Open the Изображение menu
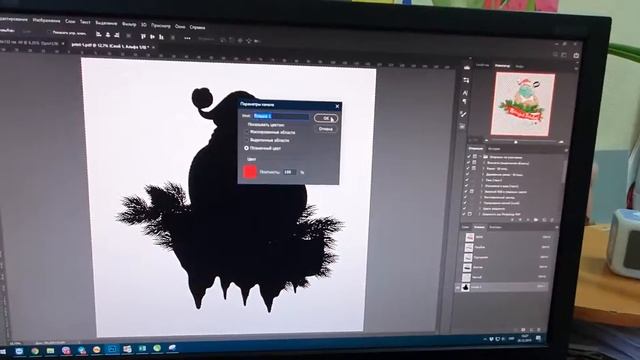This screenshot has height=360, width=640. pos(46,20)
